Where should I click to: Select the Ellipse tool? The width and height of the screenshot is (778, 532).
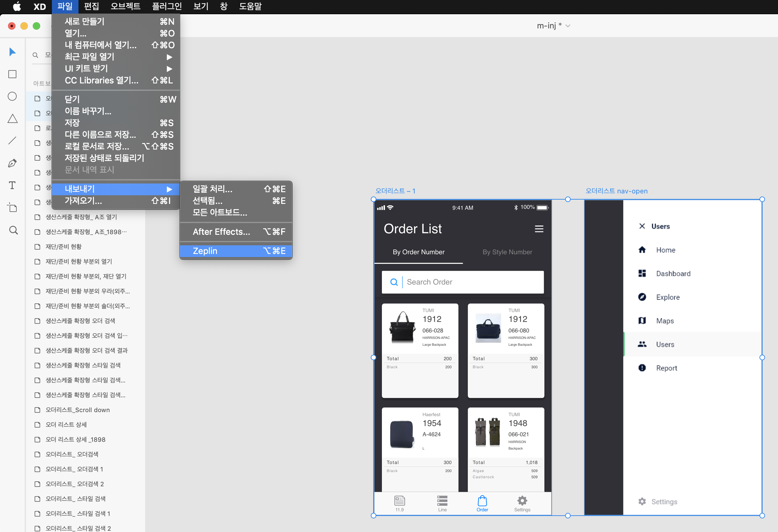pyautogui.click(x=12, y=96)
